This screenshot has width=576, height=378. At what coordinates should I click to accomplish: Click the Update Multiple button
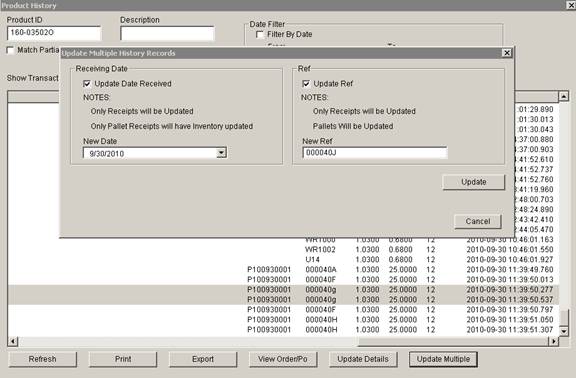tap(443, 359)
